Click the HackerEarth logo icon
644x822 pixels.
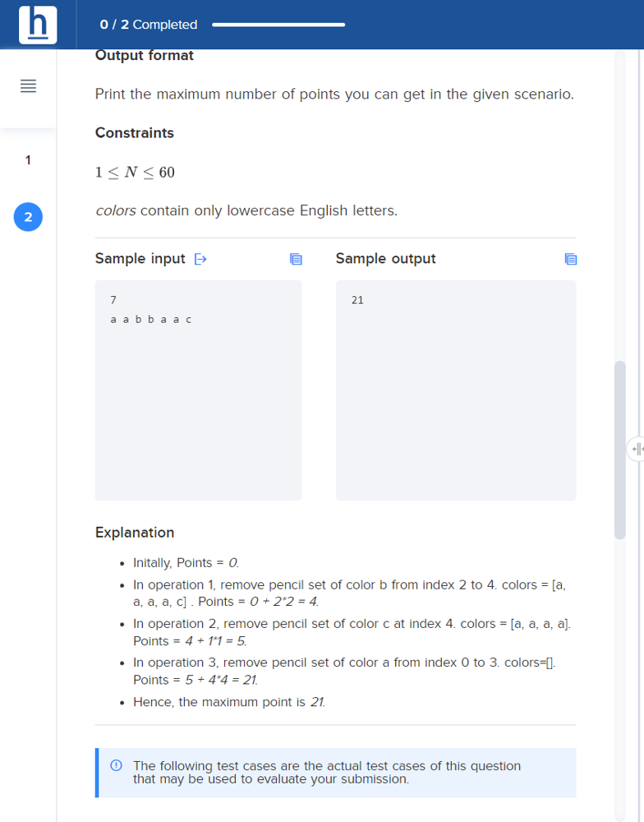tap(38, 25)
